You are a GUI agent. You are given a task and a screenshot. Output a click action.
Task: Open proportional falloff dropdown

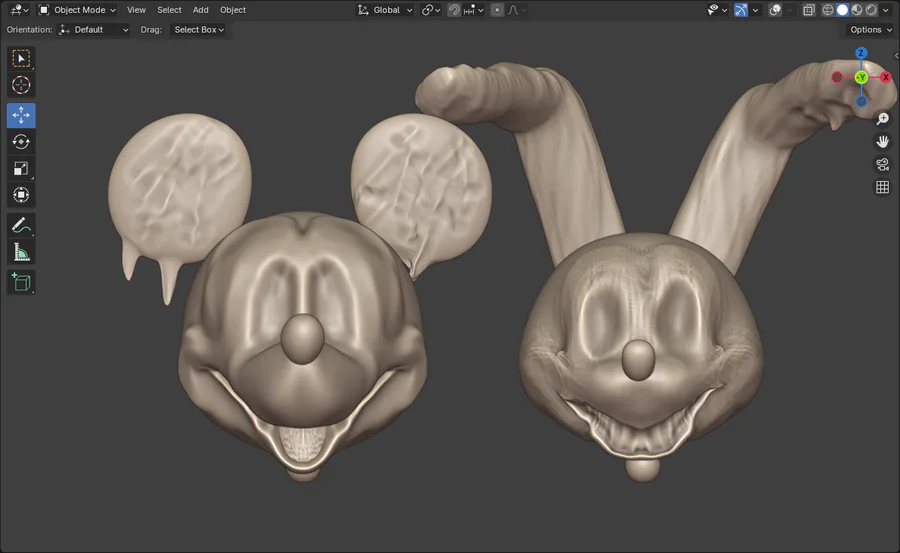516,10
